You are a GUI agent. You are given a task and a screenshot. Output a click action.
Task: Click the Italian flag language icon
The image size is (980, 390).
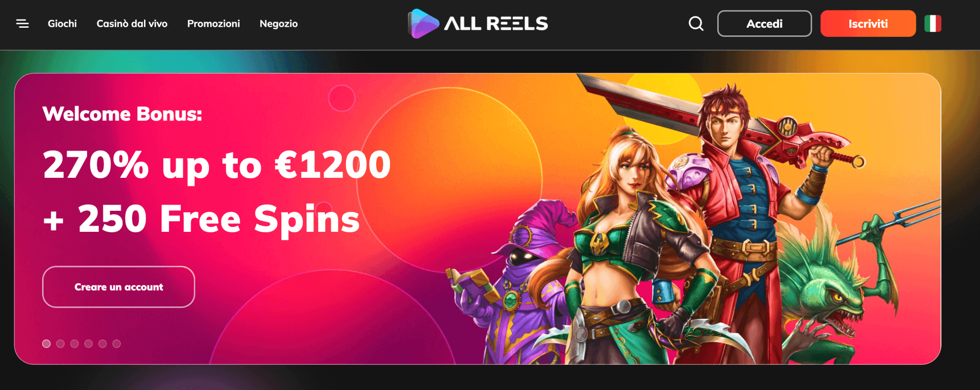[933, 23]
